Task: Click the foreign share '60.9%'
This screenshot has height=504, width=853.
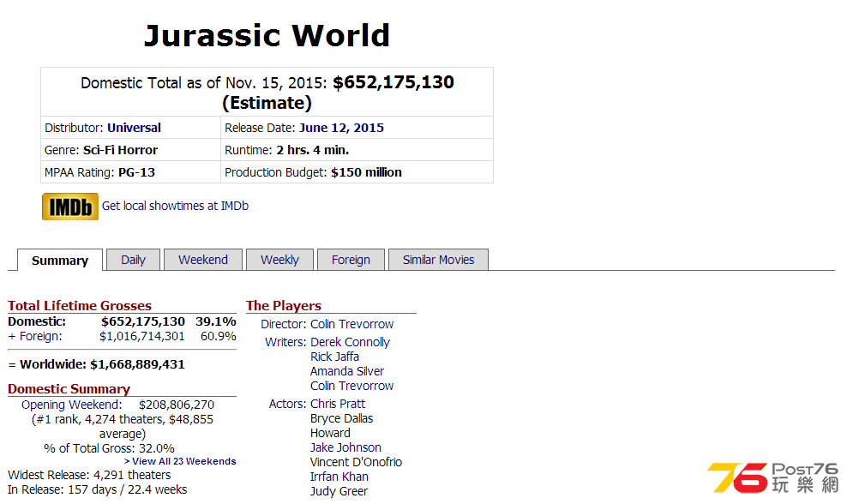Action: [x=218, y=337]
